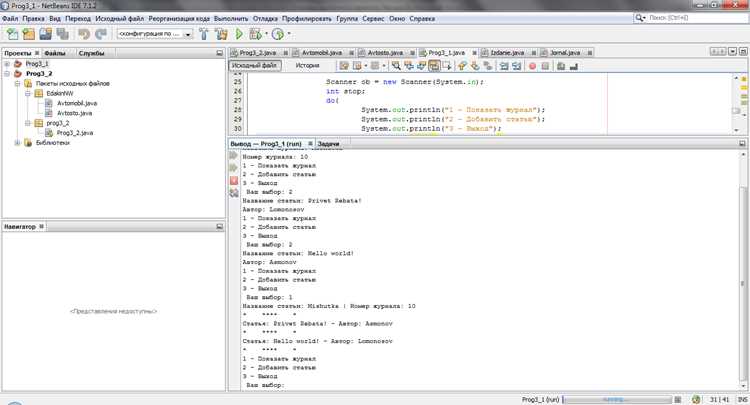The height and width of the screenshot is (405, 750).
Task: Stop the running program in output panel
Action: 233,181
